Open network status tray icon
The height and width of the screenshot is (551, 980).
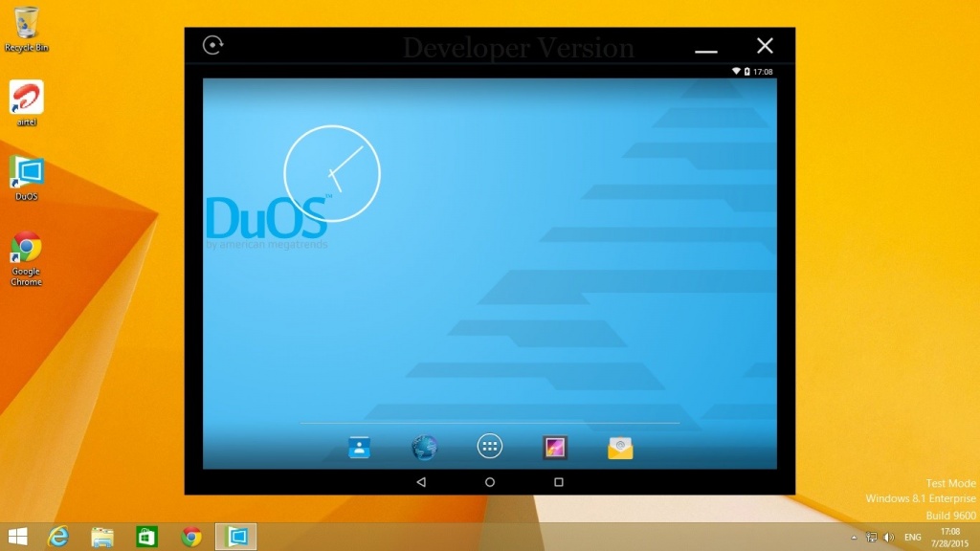[871, 538]
